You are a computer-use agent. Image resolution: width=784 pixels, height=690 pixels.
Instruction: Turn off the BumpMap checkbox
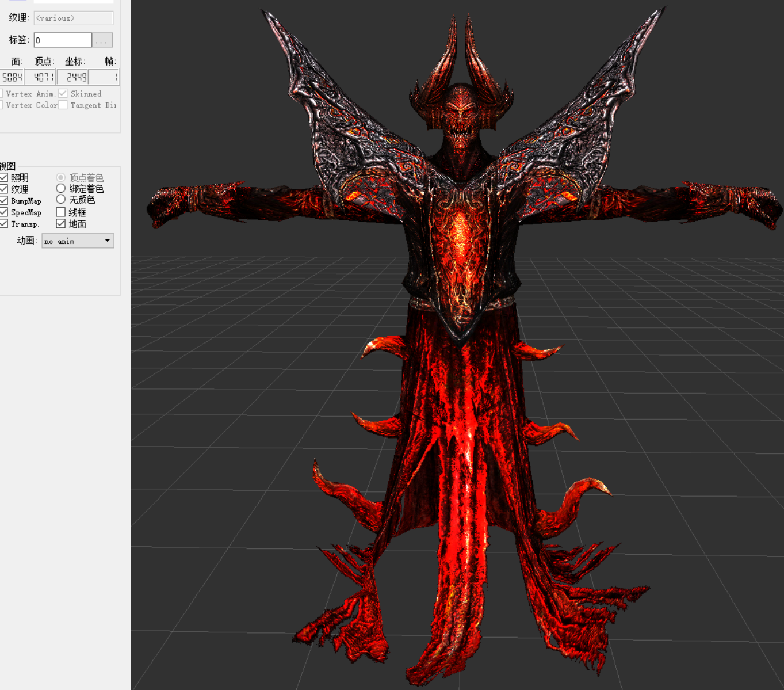click(x=3, y=201)
